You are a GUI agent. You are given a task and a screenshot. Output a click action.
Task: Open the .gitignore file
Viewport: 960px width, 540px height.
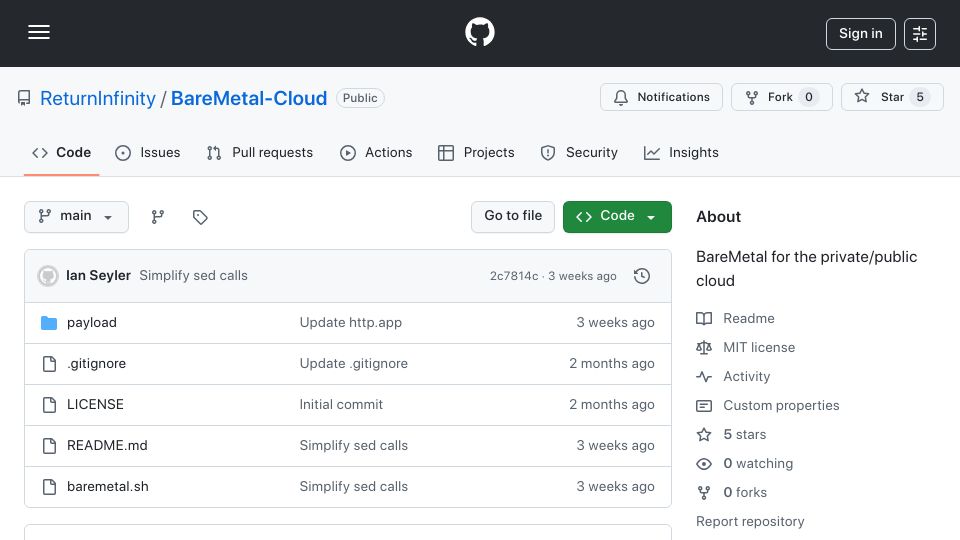(96, 364)
